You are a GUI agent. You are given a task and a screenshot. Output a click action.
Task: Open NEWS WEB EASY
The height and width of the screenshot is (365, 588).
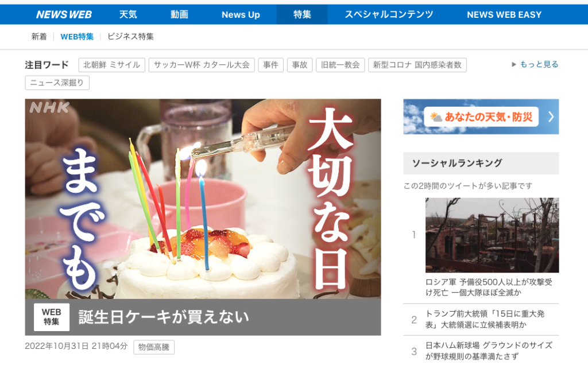pos(504,14)
